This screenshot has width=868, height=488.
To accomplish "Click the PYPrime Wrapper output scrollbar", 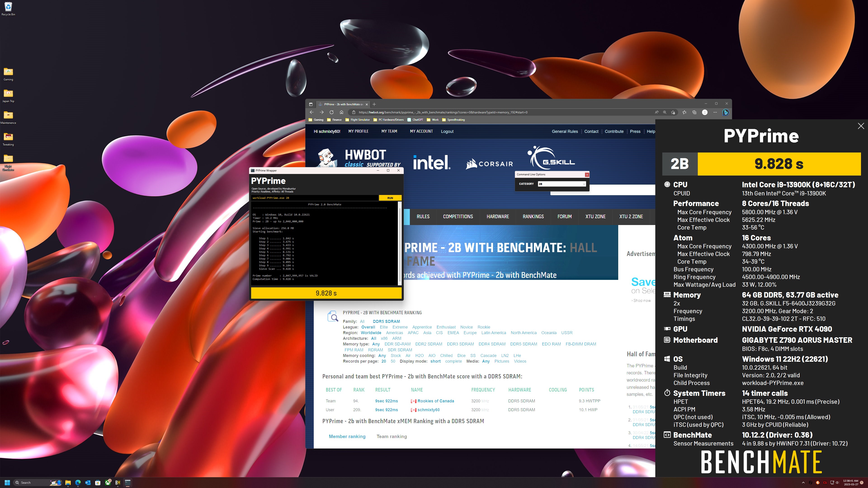I will (x=400, y=244).
